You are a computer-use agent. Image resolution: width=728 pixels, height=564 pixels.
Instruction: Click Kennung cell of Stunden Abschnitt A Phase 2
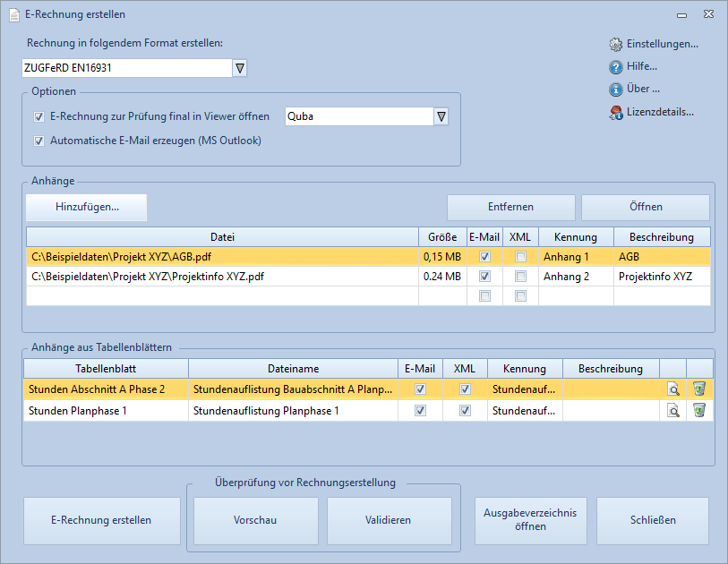click(x=525, y=389)
